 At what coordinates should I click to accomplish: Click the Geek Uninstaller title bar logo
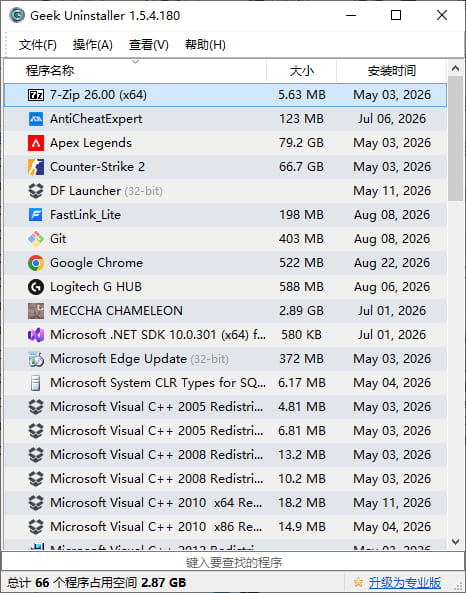tap(17, 16)
